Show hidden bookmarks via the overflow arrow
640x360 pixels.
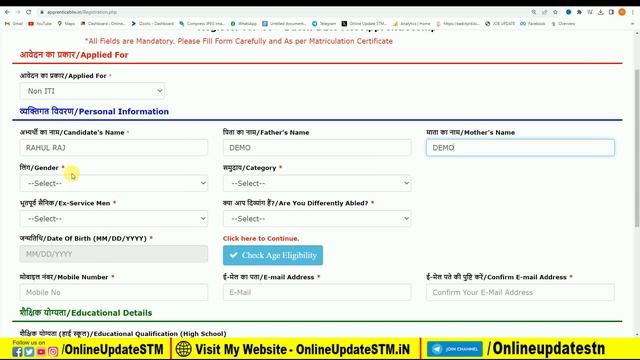click(x=632, y=24)
